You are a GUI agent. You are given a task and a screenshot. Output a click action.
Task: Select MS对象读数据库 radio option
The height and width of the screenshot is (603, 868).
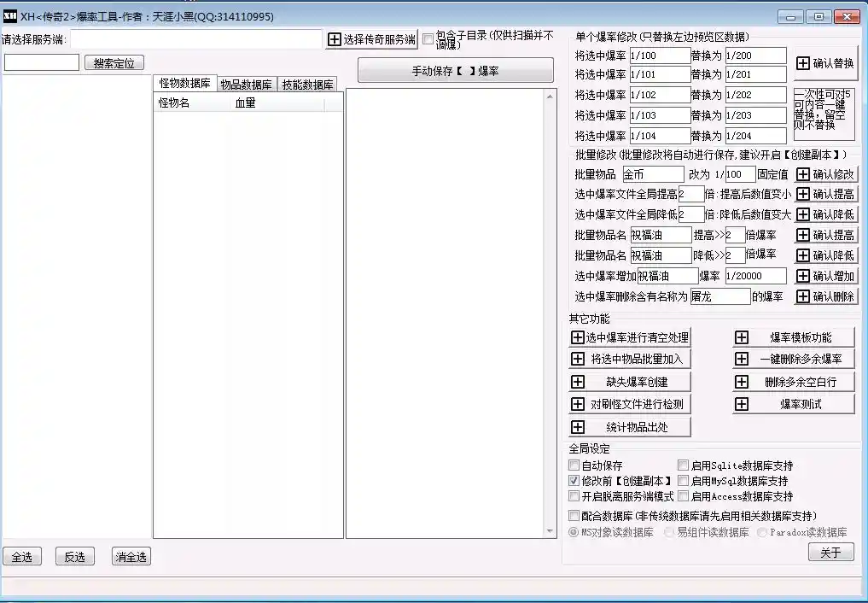(574, 532)
